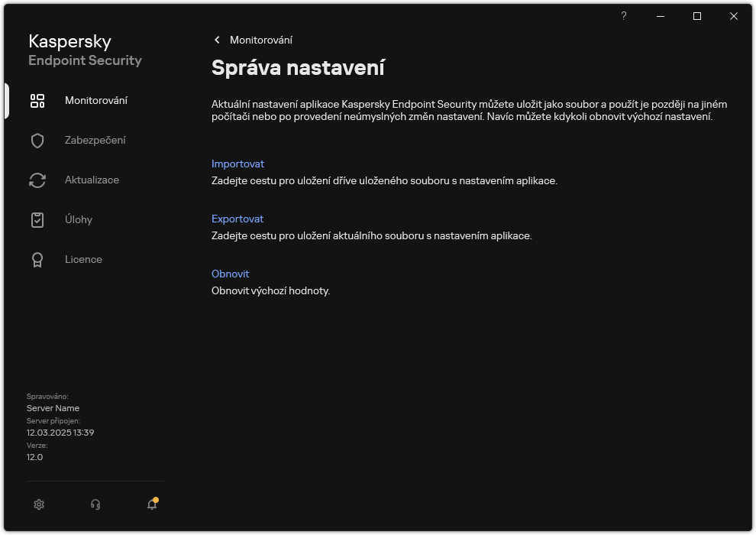The height and width of the screenshot is (535, 756).
Task: Restore defaults using the Obnovit link
Action: point(229,274)
